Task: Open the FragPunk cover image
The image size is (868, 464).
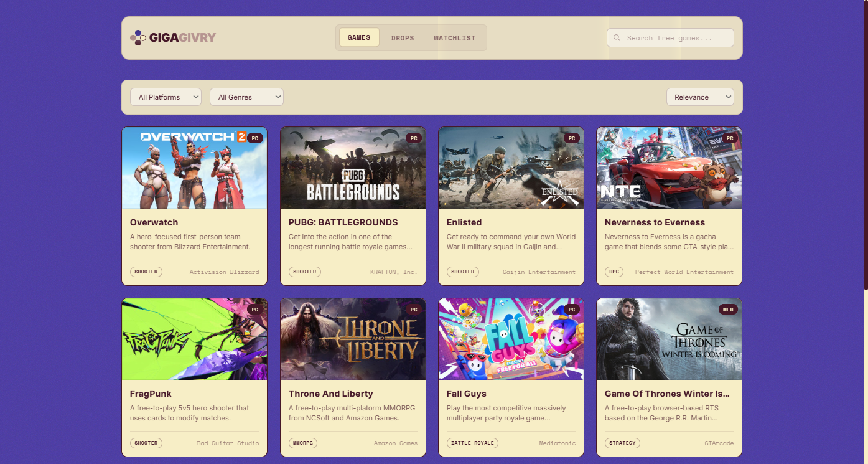Action: point(194,339)
